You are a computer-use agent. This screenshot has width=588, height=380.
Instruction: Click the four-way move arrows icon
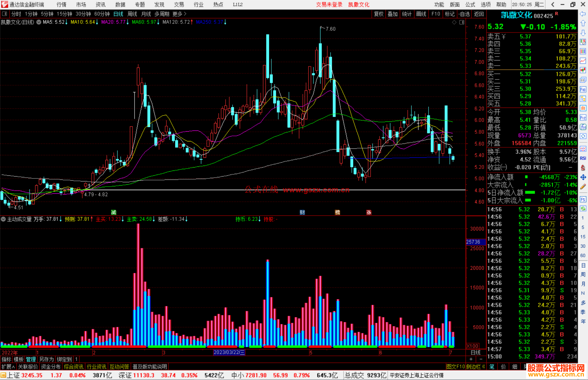point(583,177)
